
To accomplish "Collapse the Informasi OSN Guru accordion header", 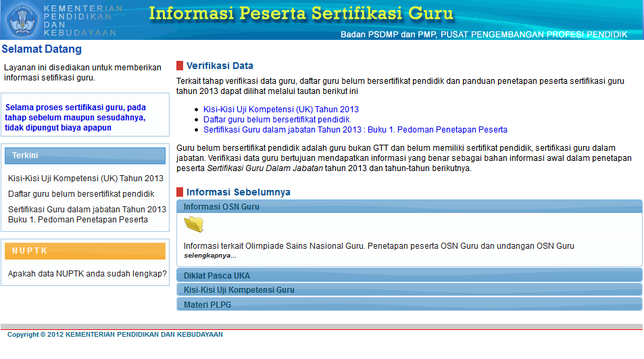I will (x=409, y=207).
